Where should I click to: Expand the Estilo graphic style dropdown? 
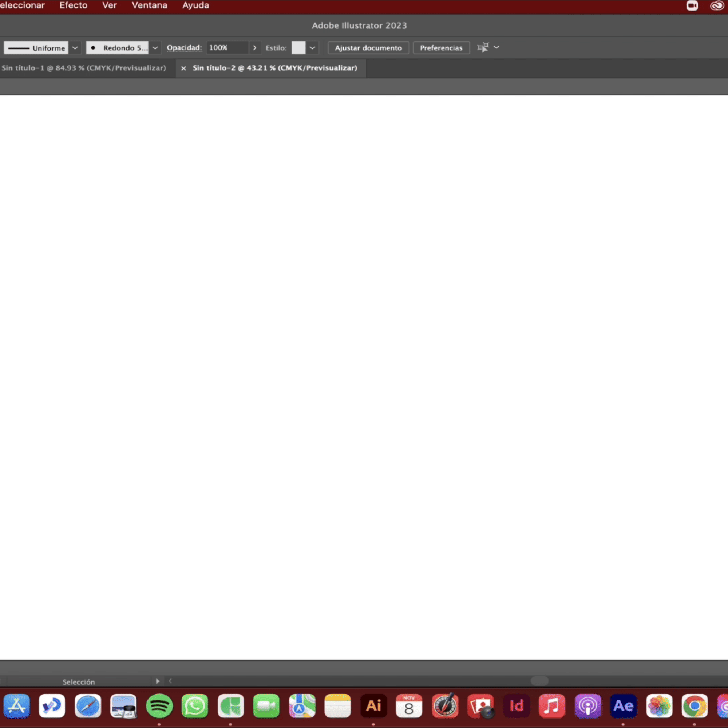point(312,48)
